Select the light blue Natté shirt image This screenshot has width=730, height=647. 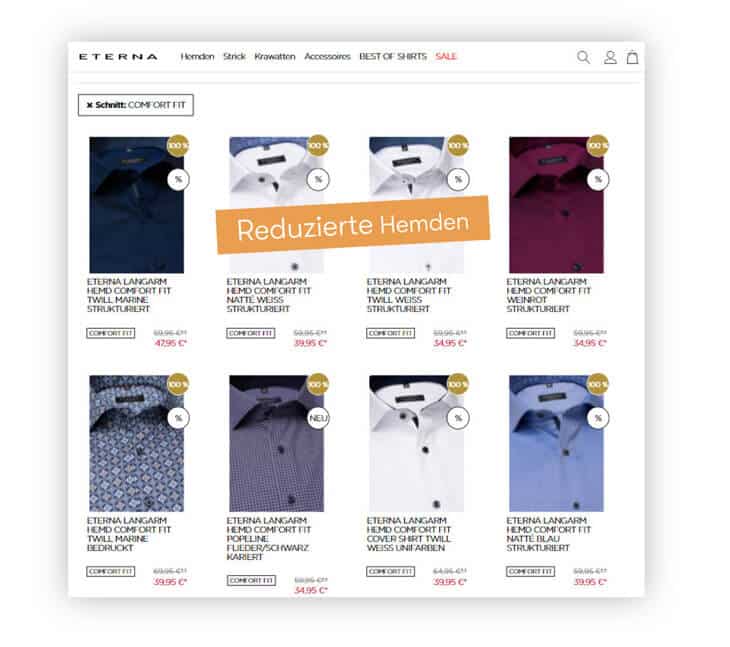click(x=556, y=444)
